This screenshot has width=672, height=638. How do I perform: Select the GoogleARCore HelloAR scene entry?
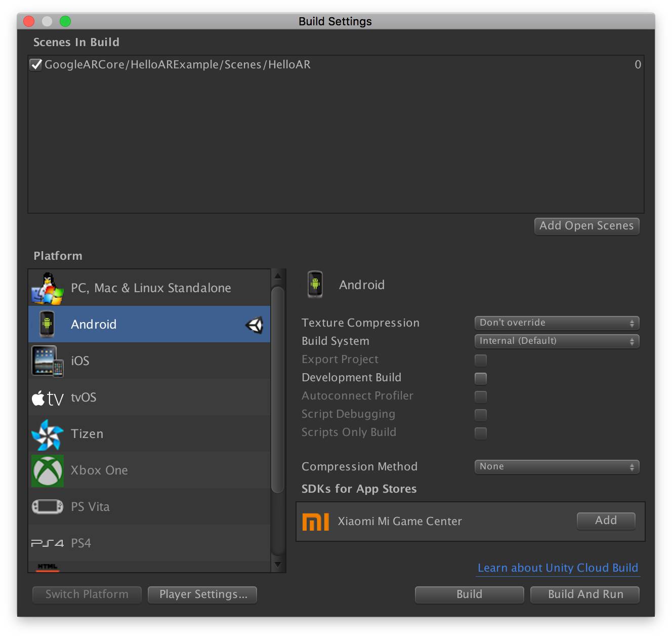[336, 65]
